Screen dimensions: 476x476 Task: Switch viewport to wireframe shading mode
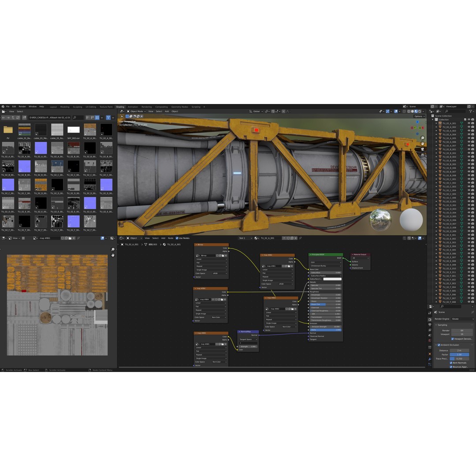click(x=409, y=112)
